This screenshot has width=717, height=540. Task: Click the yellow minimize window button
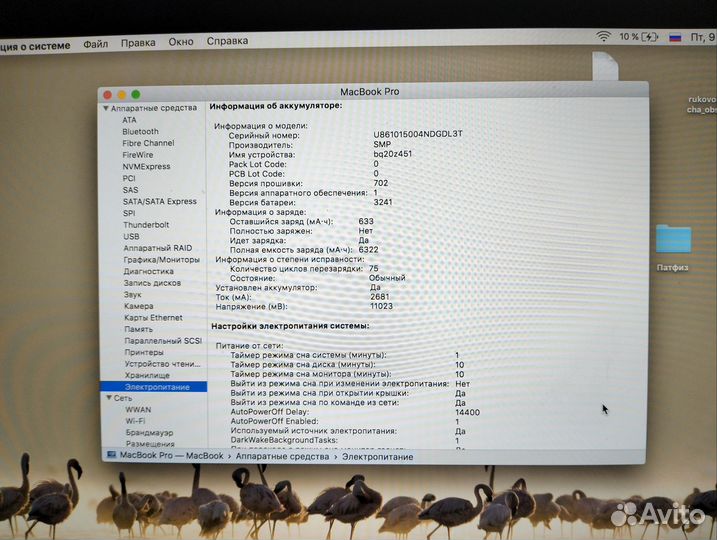click(122, 95)
